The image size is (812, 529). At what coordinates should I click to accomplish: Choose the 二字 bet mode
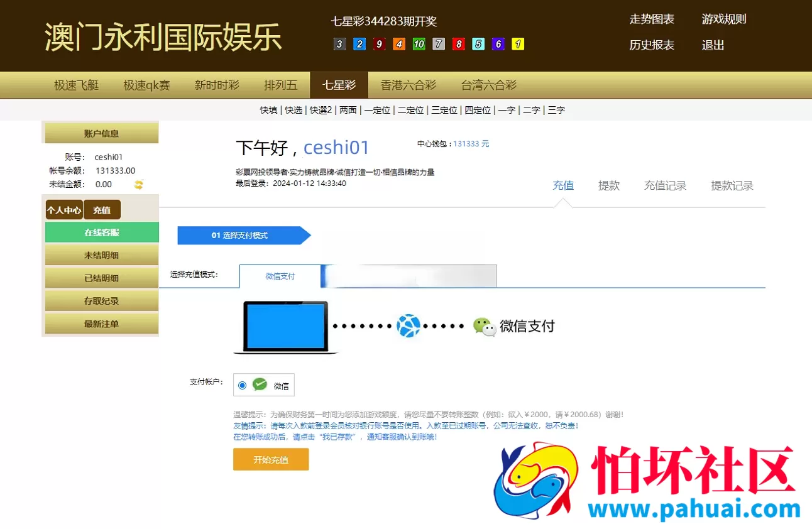[x=532, y=110]
